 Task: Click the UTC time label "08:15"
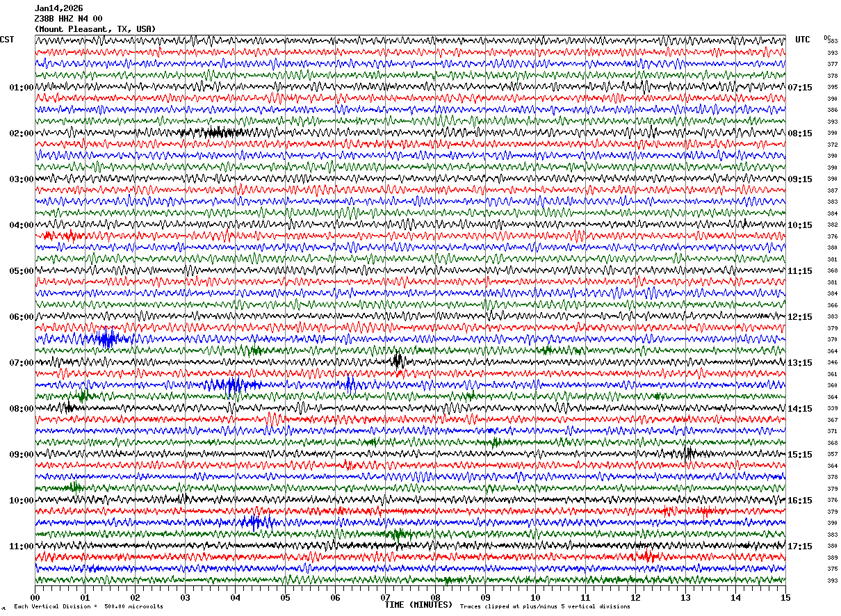[800, 133]
